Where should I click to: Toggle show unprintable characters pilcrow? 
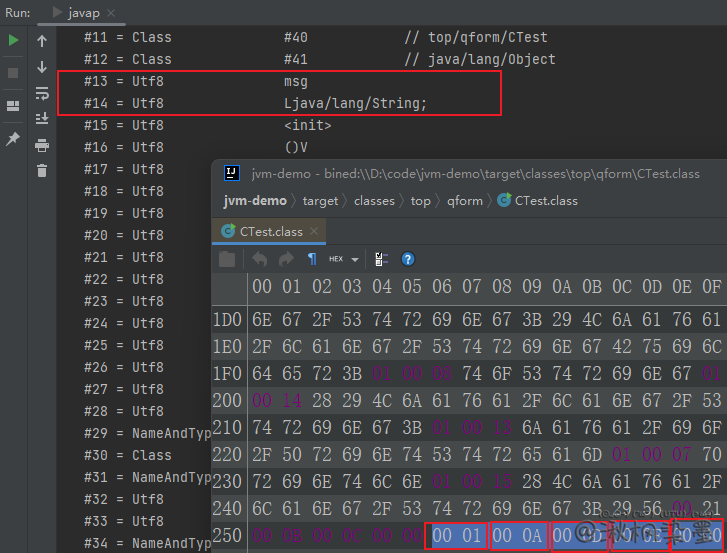pyautogui.click(x=312, y=259)
